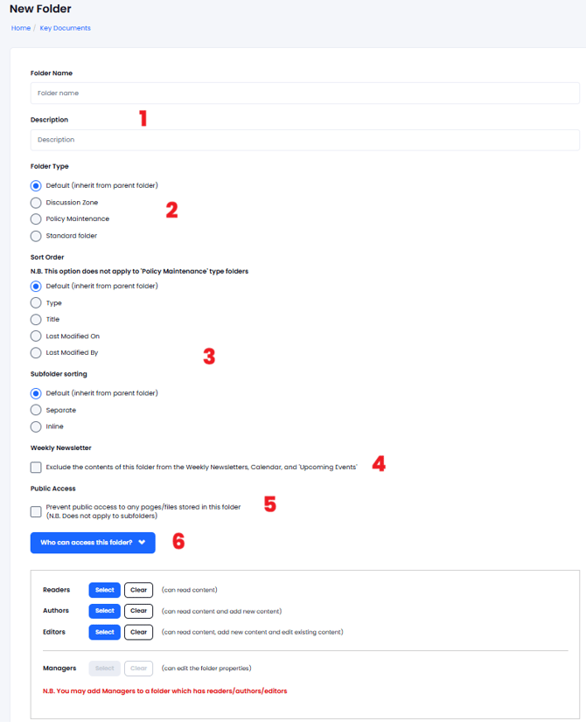
Task: Enable Prevent public access checkbox
Action: pos(36,511)
